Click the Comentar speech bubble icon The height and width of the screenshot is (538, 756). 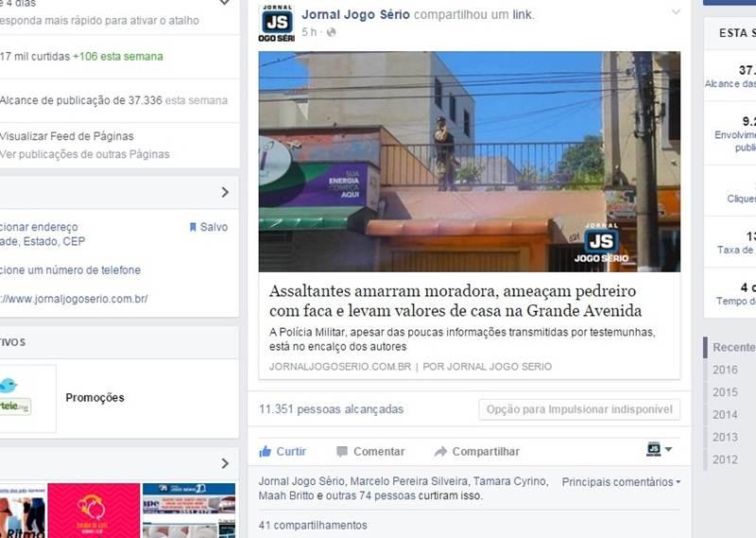click(x=342, y=451)
